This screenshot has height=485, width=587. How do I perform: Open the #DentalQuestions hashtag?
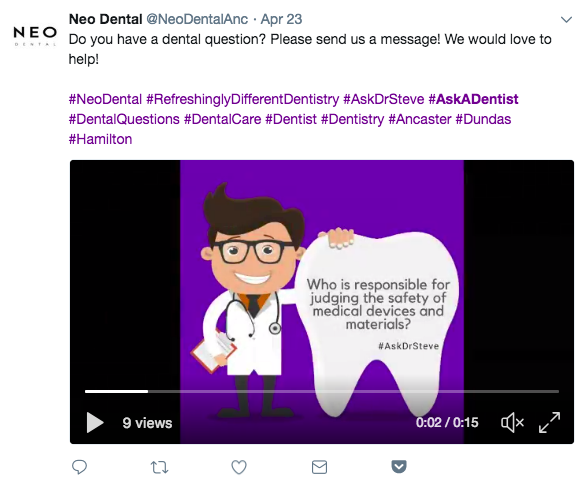pyautogui.click(x=124, y=119)
